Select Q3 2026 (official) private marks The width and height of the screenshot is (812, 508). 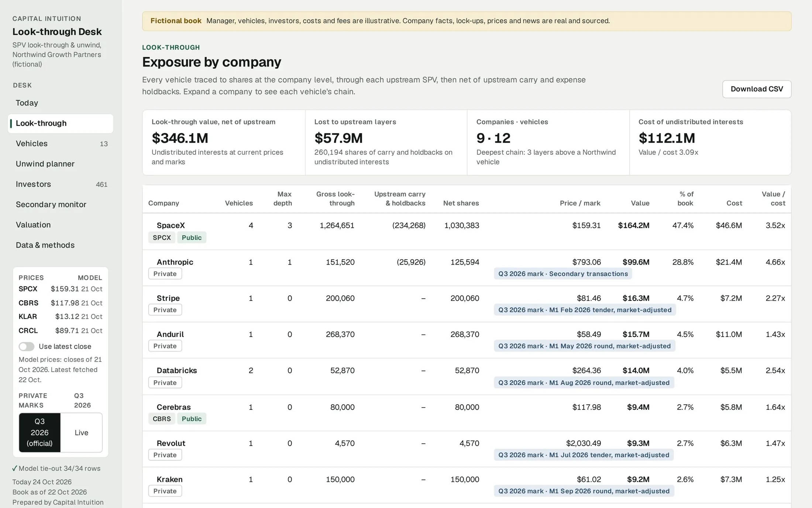point(39,432)
